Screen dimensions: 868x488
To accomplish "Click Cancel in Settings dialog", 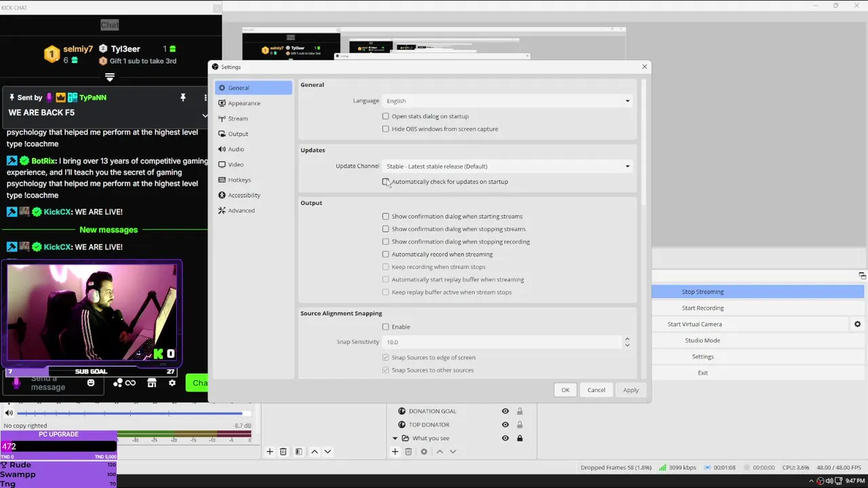I will pyautogui.click(x=596, y=390).
